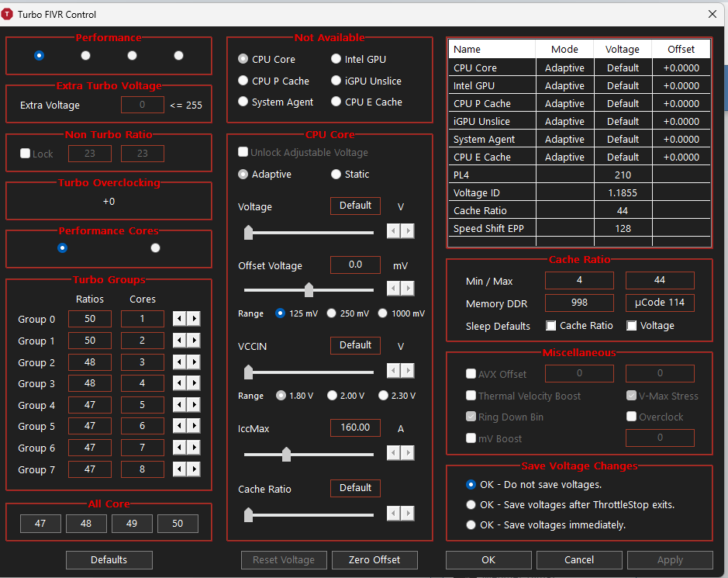The width and height of the screenshot is (728, 578).
Task: Toggle AVX Offset checkbox
Action: 471,373
